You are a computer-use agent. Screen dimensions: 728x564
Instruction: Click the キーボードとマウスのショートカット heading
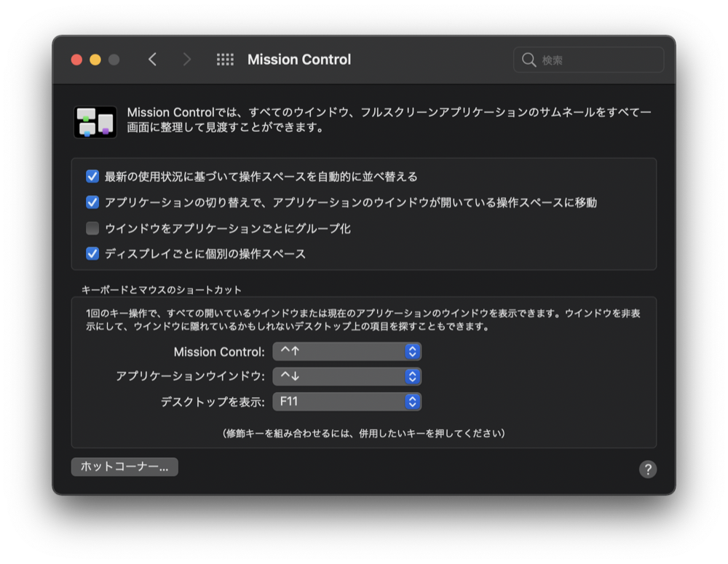[162, 290]
